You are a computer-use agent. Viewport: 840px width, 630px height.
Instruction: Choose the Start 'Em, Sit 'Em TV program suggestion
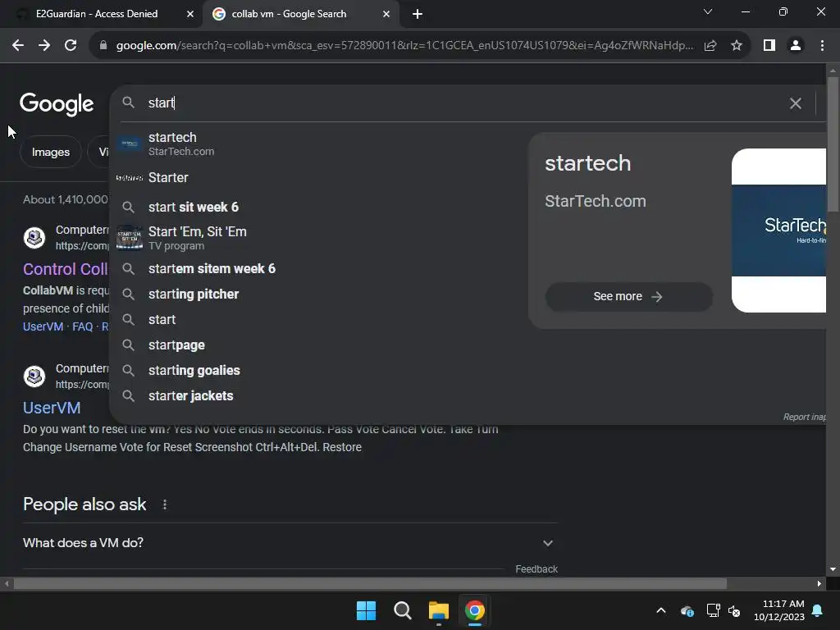318,238
